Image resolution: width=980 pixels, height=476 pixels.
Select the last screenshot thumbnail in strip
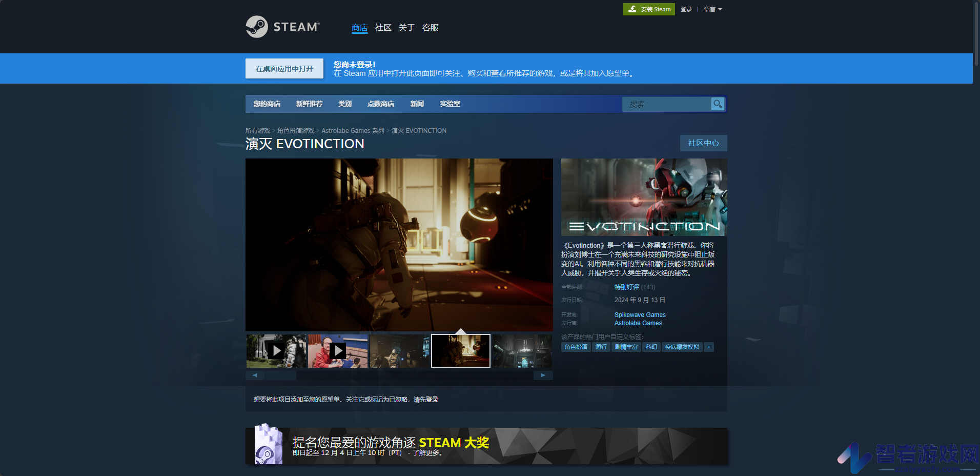(x=522, y=351)
